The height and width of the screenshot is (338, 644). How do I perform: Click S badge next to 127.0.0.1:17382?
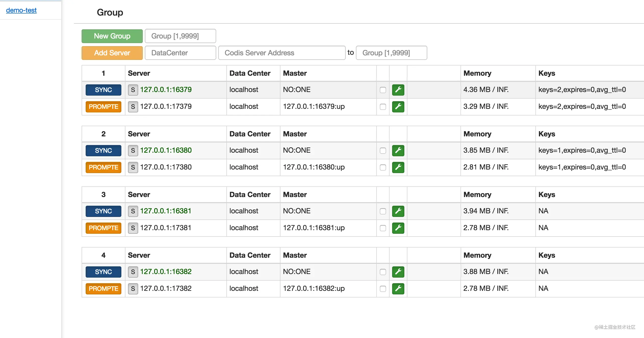click(x=133, y=289)
